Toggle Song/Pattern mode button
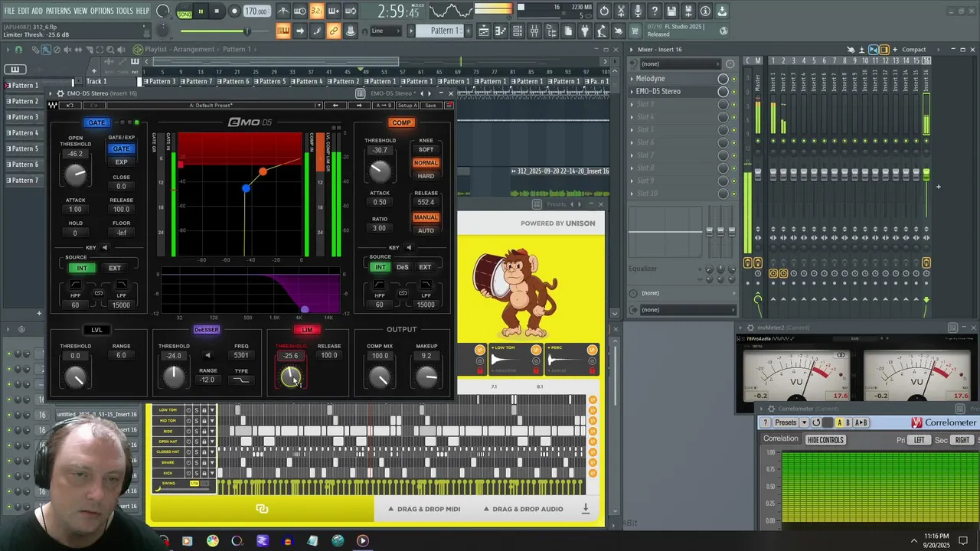 pyautogui.click(x=185, y=11)
